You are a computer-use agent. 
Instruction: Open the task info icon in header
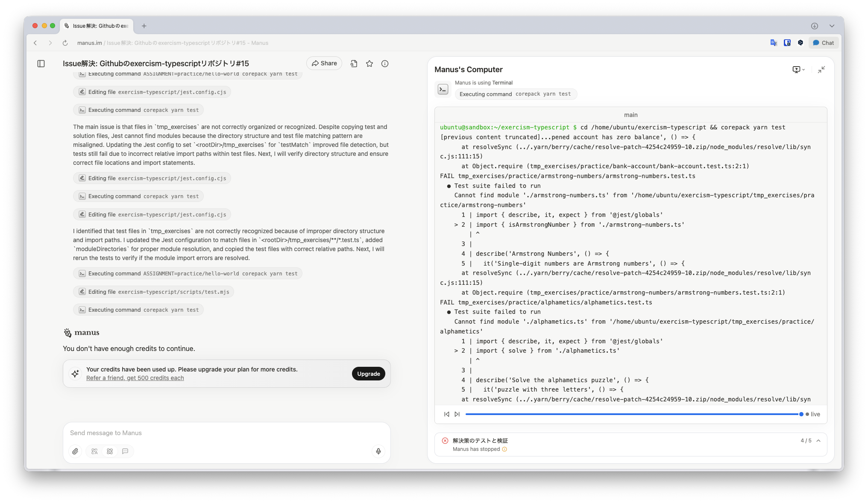coord(385,64)
